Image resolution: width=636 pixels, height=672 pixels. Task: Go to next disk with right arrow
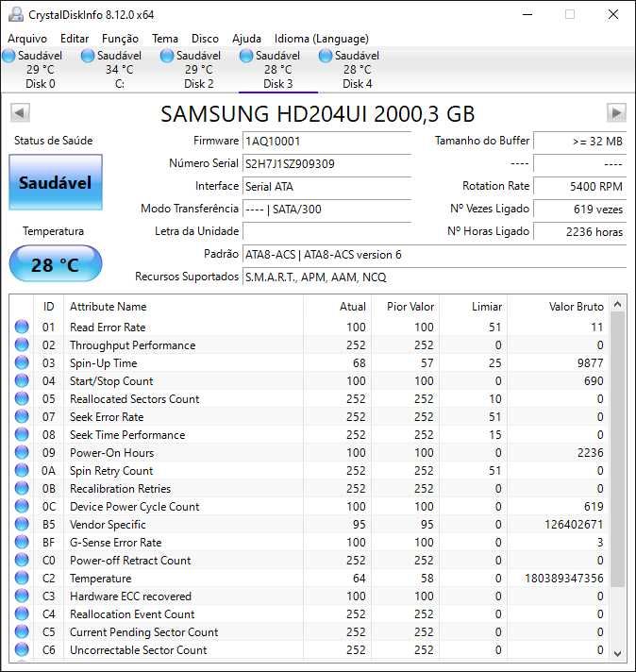tap(616, 113)
